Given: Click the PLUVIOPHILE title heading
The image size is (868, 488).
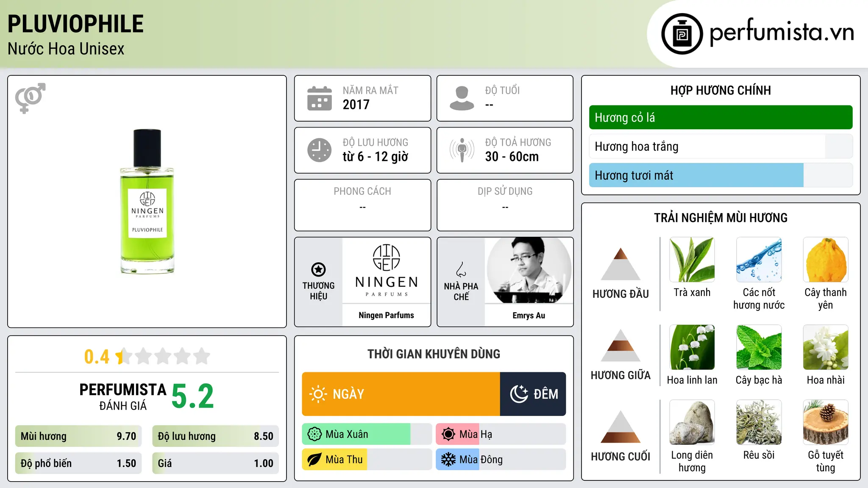Looking at the screenshot, I should (x=76, y=24).
